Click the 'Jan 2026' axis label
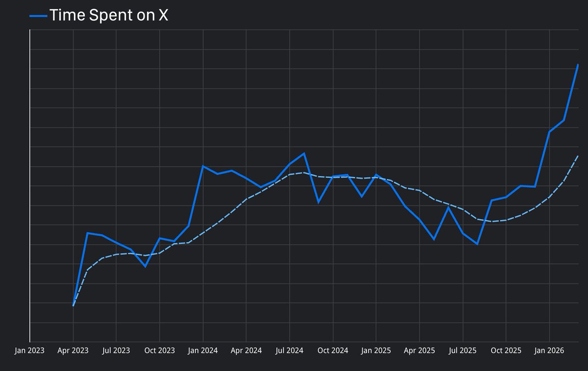This screenshot has width=588, height=371. tap(549, 350)
